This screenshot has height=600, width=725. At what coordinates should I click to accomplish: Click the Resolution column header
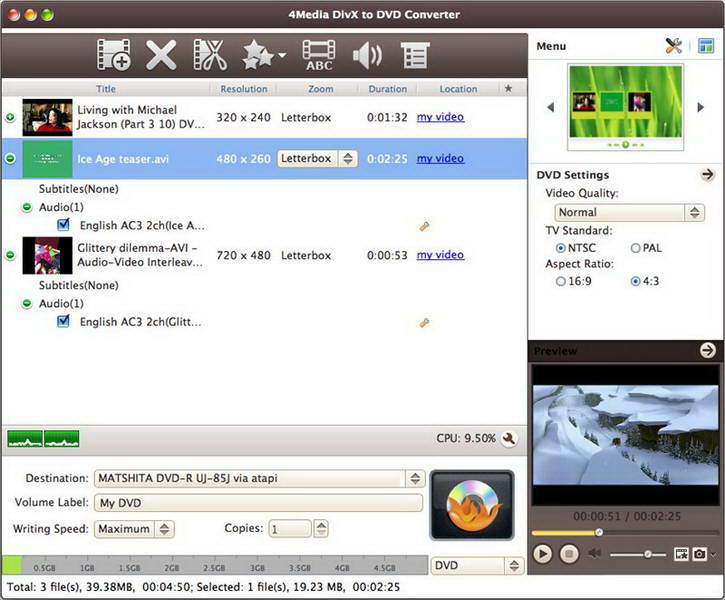244,89
